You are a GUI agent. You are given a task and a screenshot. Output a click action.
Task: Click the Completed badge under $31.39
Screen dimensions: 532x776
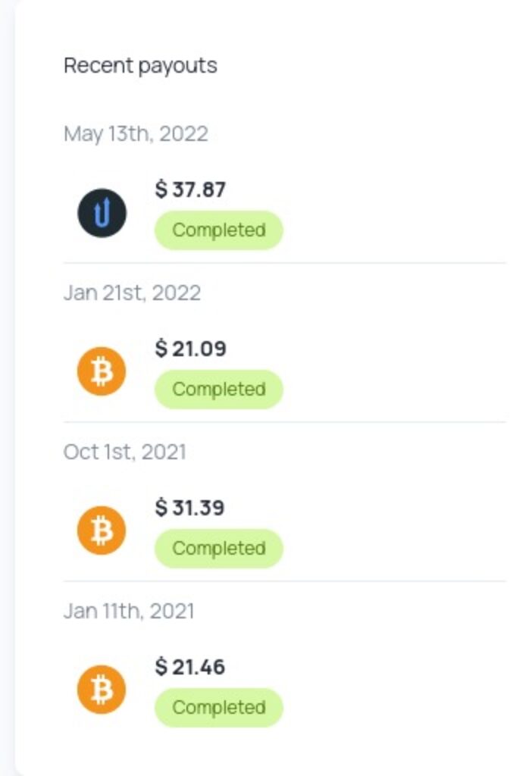pyautogui.click(x=218, y=549)
